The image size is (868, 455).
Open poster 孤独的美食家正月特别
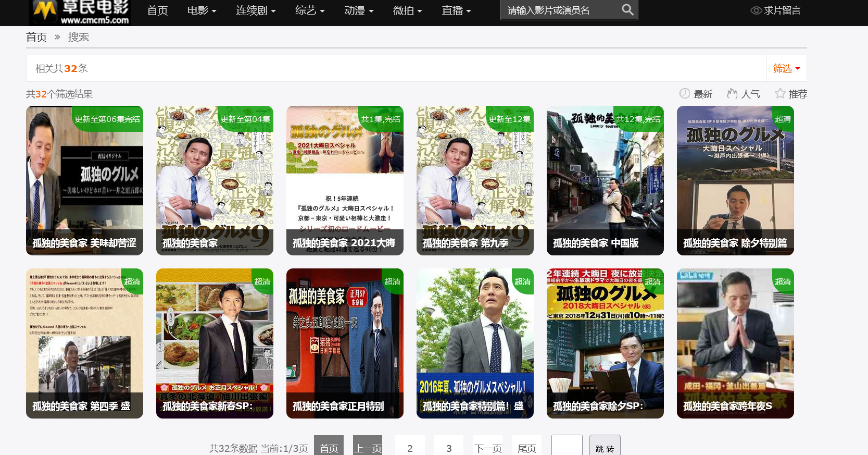[345, 343]
